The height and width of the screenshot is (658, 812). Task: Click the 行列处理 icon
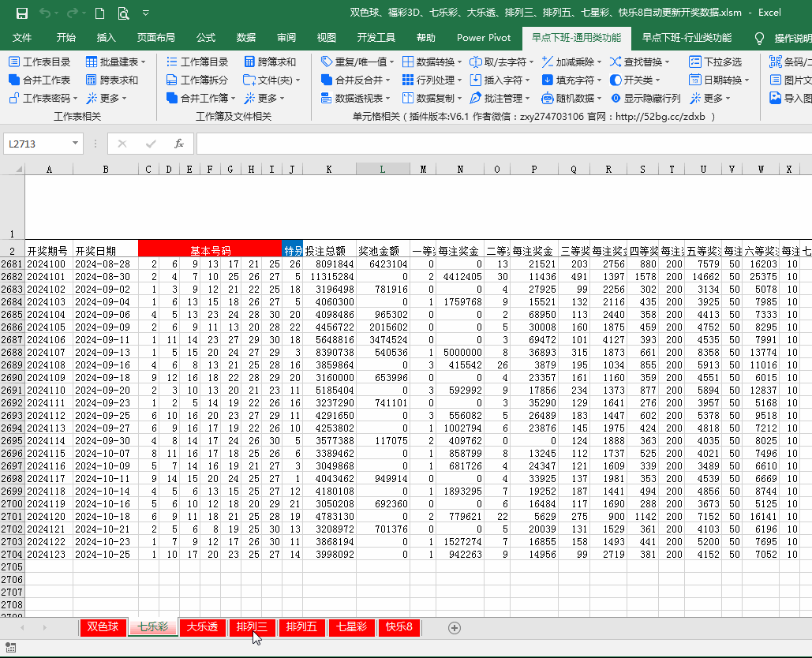click(x=408, y=80)
